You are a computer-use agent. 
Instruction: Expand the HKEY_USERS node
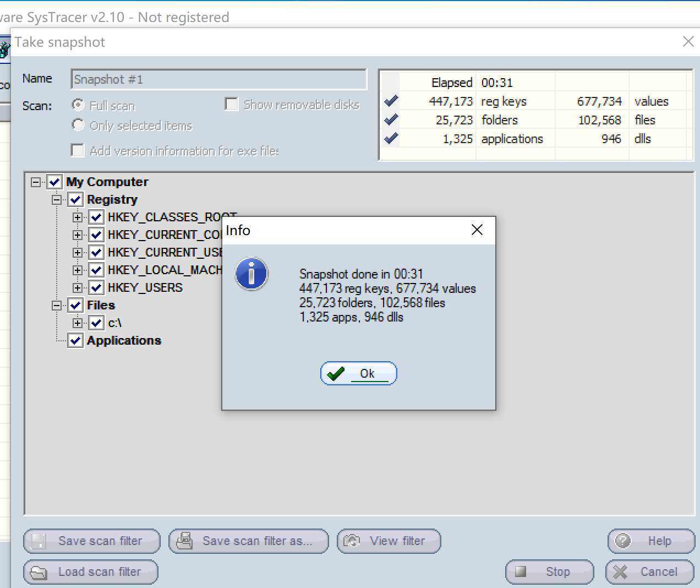(x=78, y=287)
